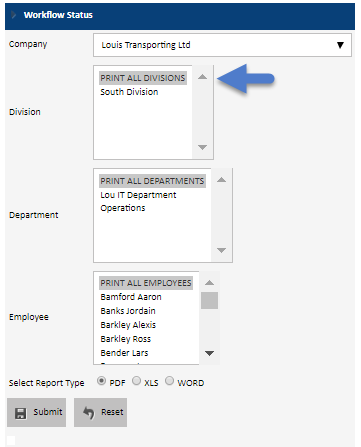The image size is (361, 447).
Task: Select South Division in the list
Action: pyautogui.click(x=129, y=92)
